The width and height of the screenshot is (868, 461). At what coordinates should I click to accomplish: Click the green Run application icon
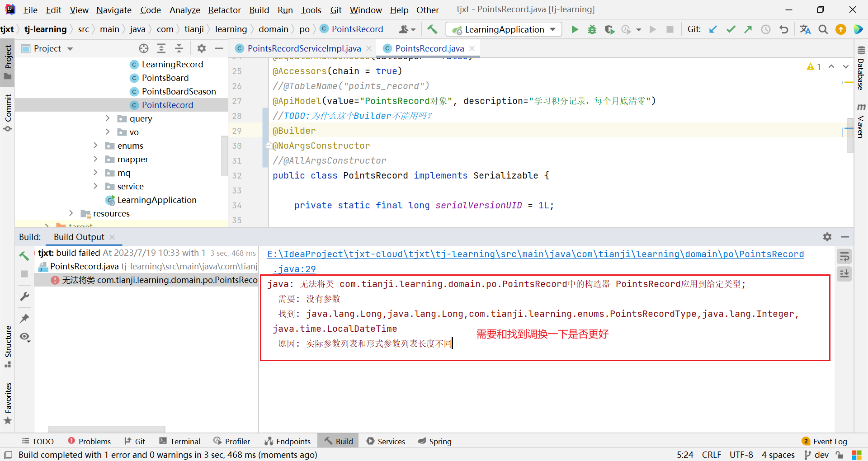coord(575,29)
